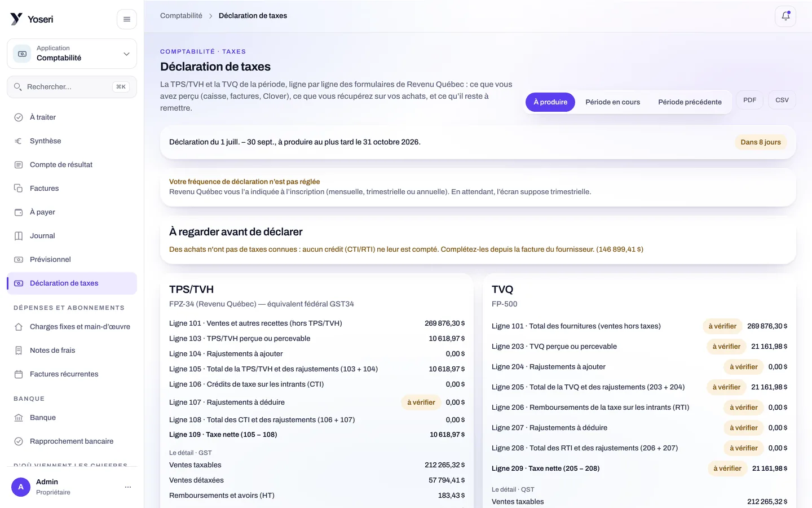Click the Ligne 205 amount 21 161,98 $
Screen dimensions: 812x508
tap(769, 387)
